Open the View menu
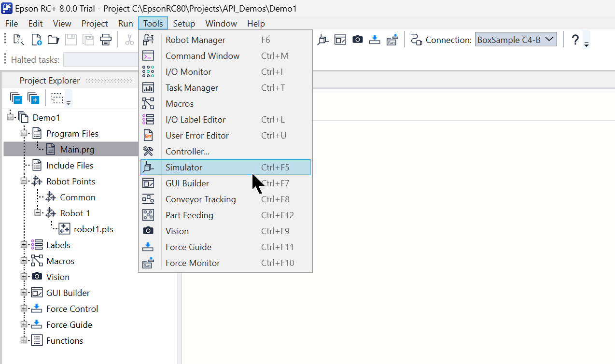 coord(62,24)
